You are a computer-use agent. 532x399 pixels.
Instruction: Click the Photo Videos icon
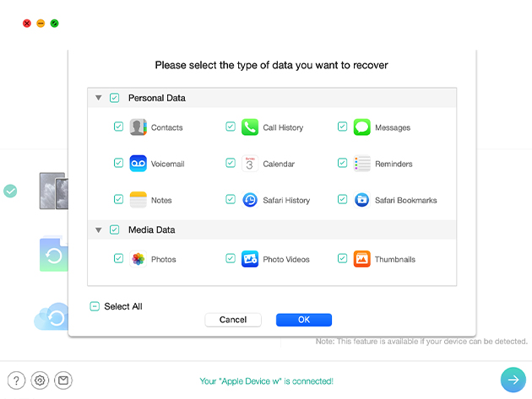250,259
